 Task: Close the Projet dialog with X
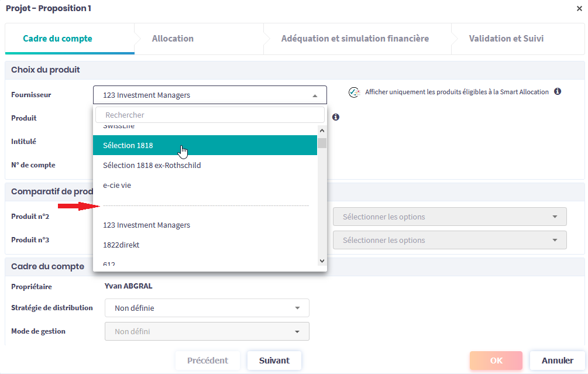tap(579, 9)
